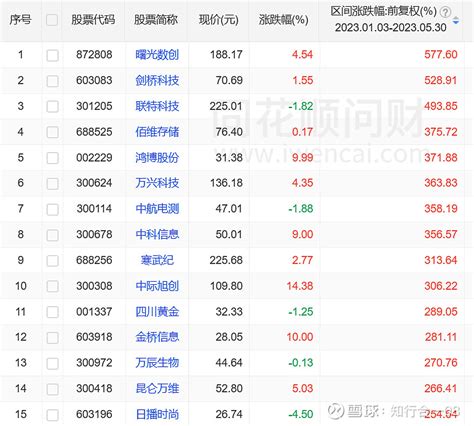Check the box beside 300308
This screenshot has width=474, height=426.
coord(52,286)
